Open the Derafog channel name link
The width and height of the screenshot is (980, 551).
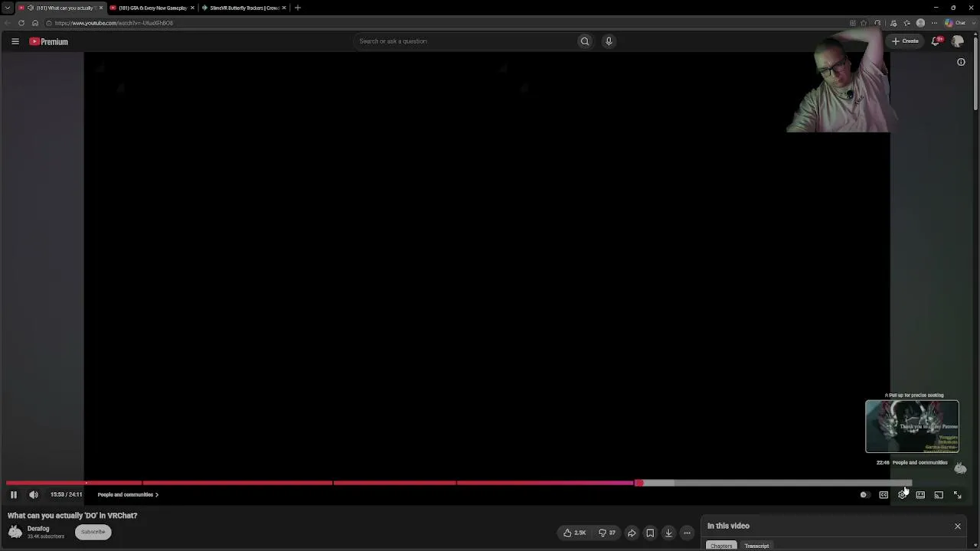[x=38, y=528]
